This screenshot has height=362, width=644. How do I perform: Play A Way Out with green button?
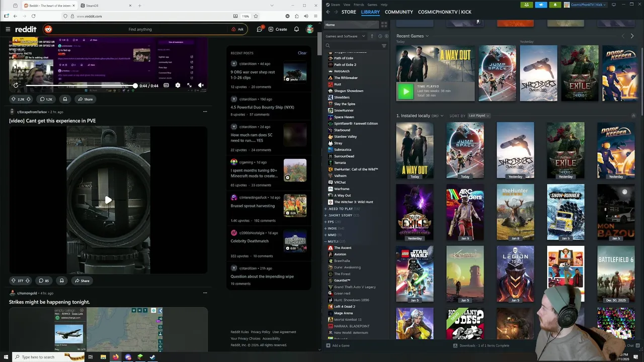[406, 91]
